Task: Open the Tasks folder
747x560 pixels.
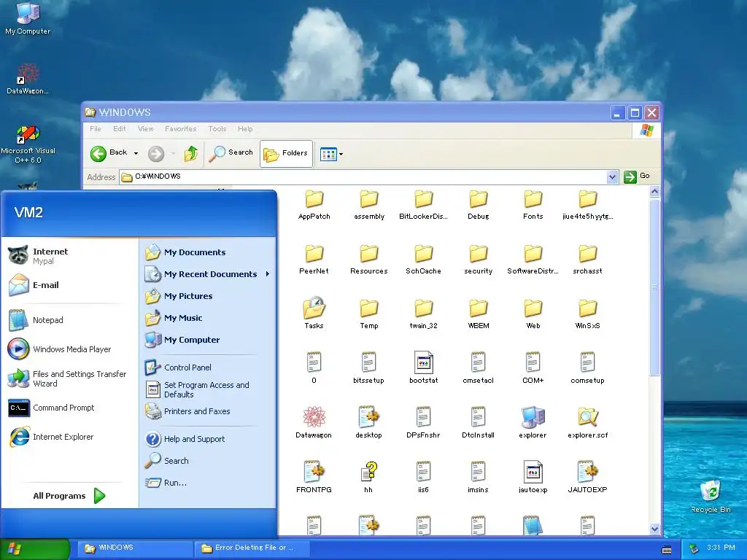Action: [314, 313]
